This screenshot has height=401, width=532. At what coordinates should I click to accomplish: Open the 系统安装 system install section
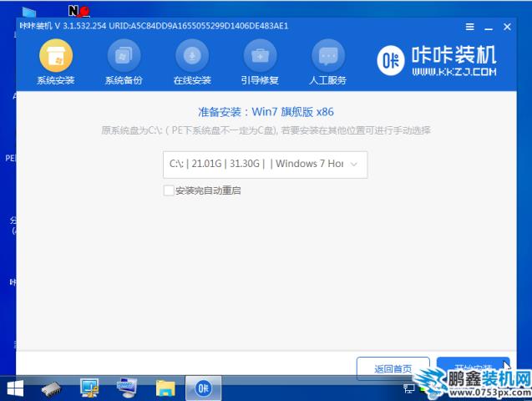click(x=56, y=62)
